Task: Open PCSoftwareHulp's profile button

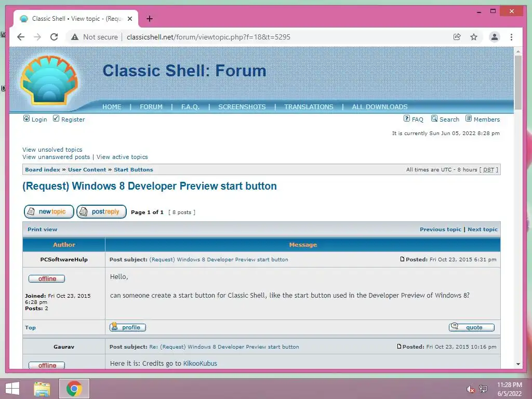Action: coord(128,327)
